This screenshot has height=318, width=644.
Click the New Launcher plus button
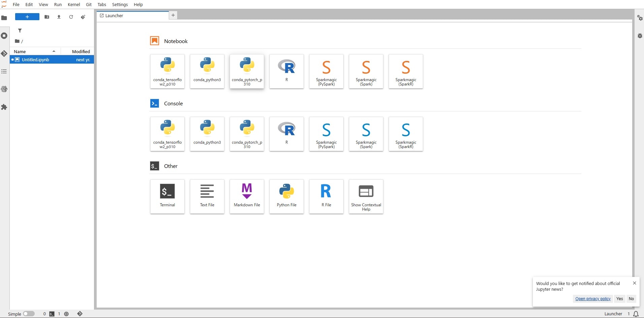pyautogui.click(x=27, y=17)
